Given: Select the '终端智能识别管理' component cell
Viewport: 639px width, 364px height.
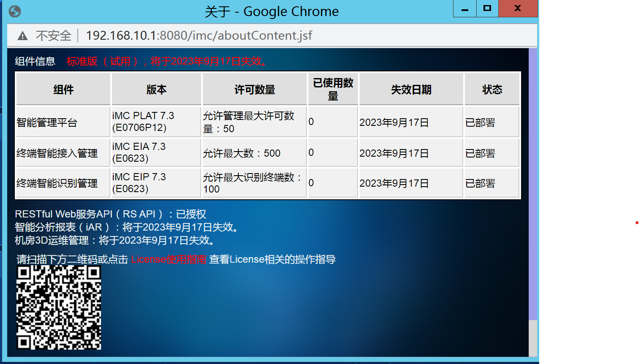Looking at the screenshot, I should pyautogui.click(x=63, y=183).
